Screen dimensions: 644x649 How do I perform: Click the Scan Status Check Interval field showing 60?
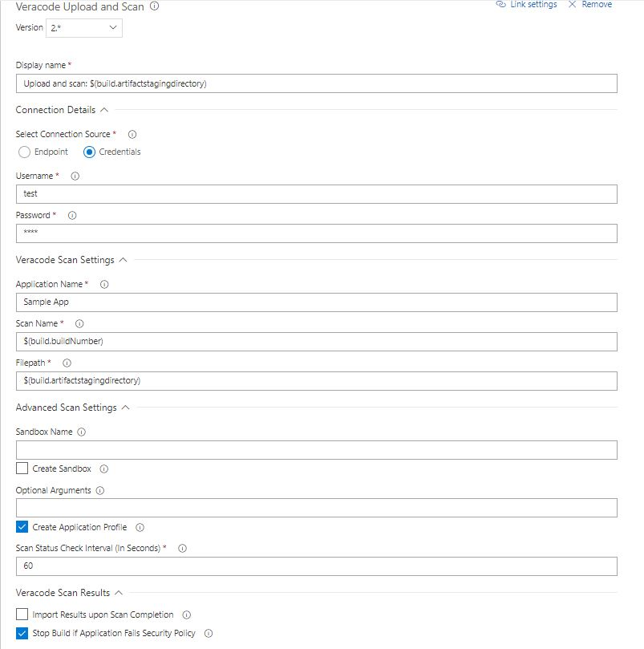coord(317,566)
